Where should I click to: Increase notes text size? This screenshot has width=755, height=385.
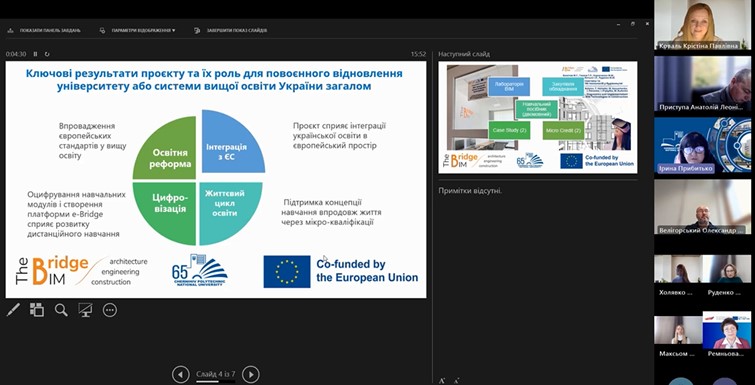(442, 381)
